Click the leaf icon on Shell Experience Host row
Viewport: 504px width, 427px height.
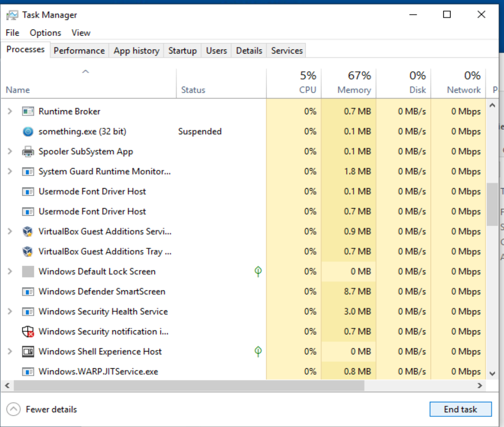click(258, 352)
